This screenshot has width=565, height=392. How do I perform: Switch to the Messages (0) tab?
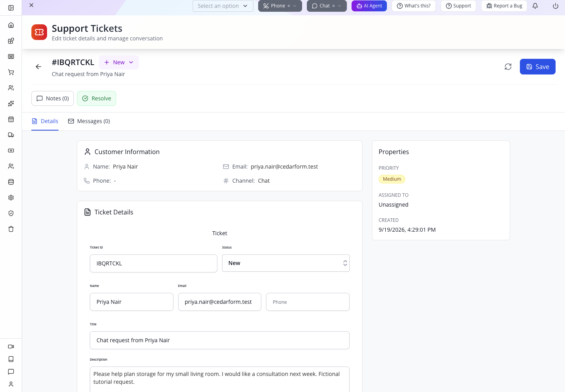point(89,121)
